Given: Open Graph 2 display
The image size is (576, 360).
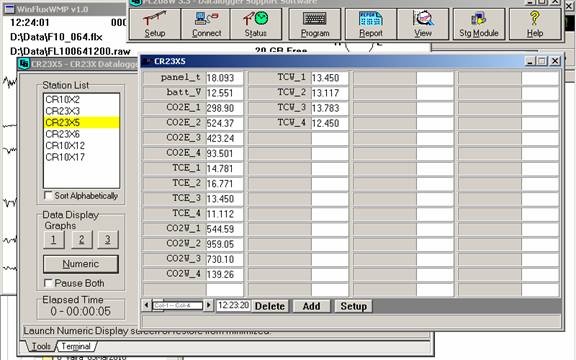Looking at the screenshot, I should point(81,240).
